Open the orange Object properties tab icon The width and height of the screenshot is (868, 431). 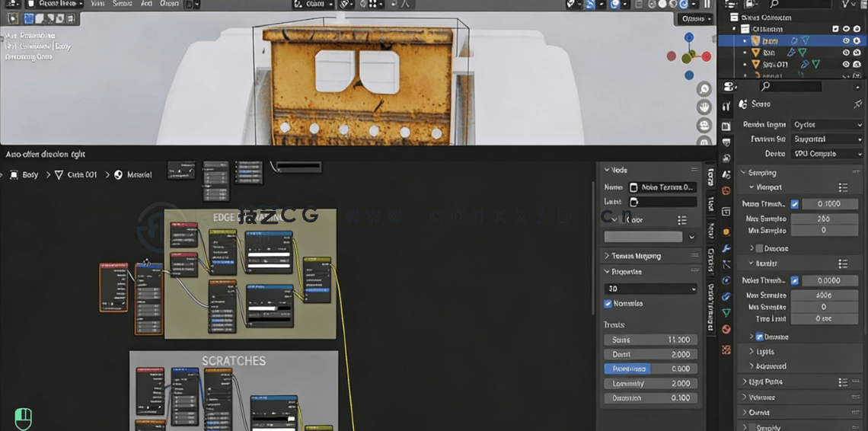click(x=726, y=231)
